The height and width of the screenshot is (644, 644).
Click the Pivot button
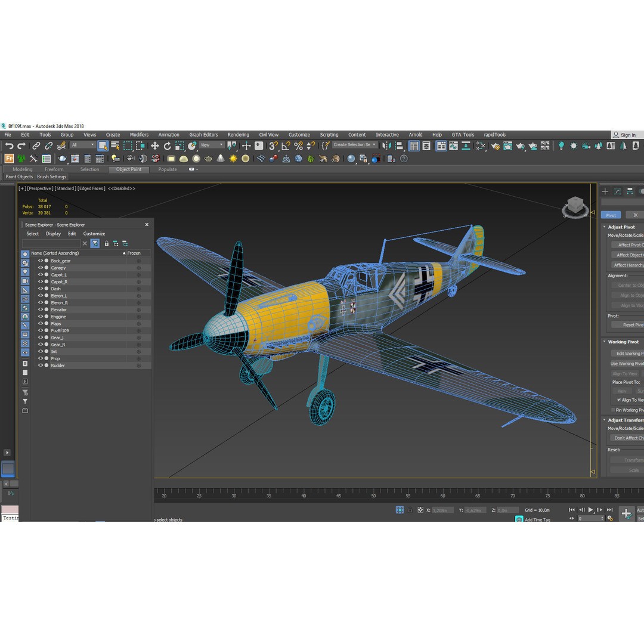pyautogui.click(x=611, y=215)
